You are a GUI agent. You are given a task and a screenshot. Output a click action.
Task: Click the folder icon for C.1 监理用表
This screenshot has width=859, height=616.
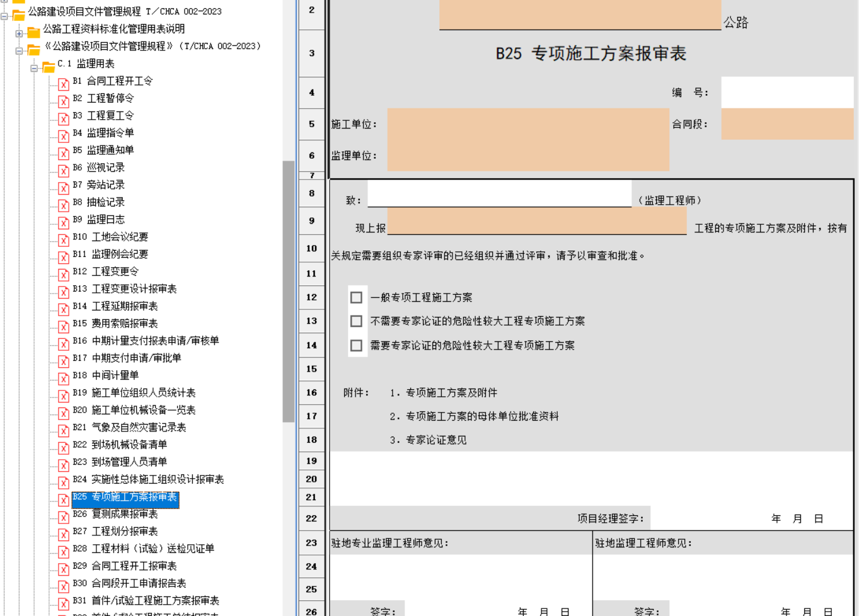[x=49, y=66]
